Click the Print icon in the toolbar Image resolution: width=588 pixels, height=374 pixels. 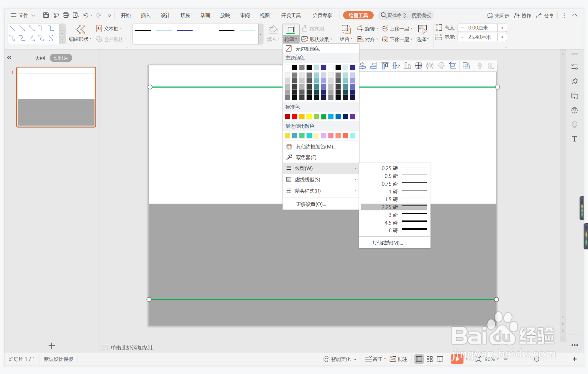(66, 15)
